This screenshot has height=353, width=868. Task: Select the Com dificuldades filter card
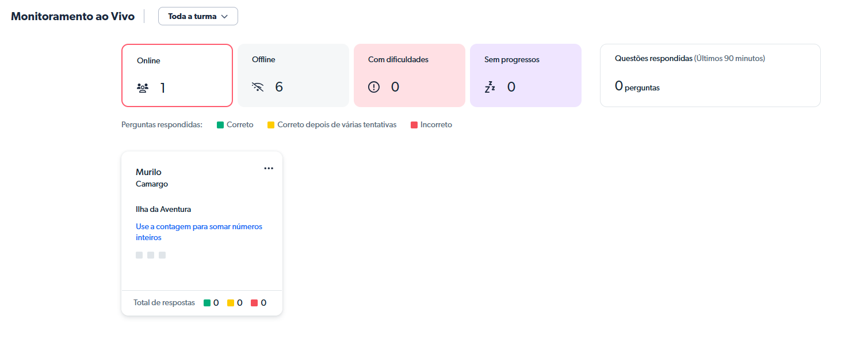click(x=410, y=75)
